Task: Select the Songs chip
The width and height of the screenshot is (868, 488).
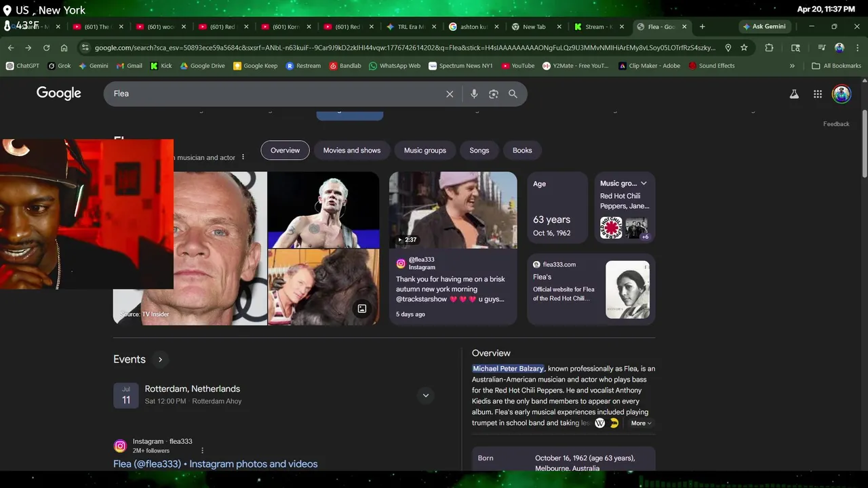Action: pos(479,150)
